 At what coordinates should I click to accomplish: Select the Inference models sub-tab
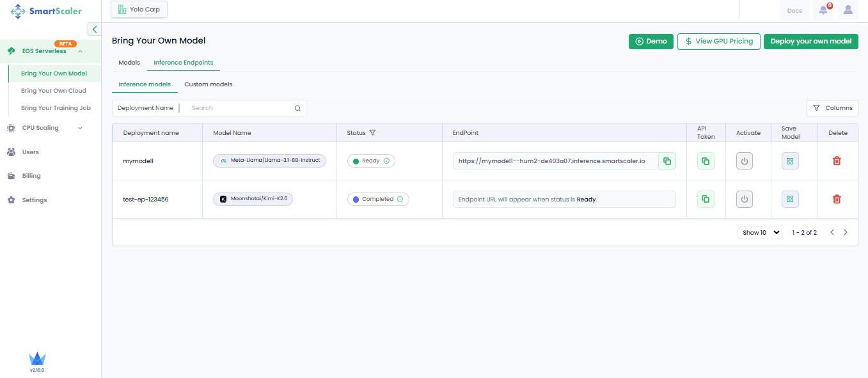click(145, 84)
